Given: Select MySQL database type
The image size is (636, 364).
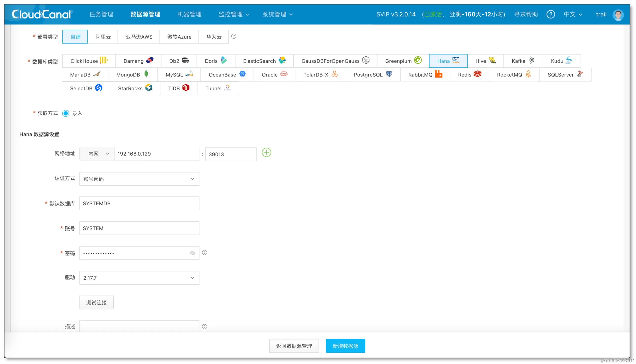Looking at the screenshot, I should point(179,75).
